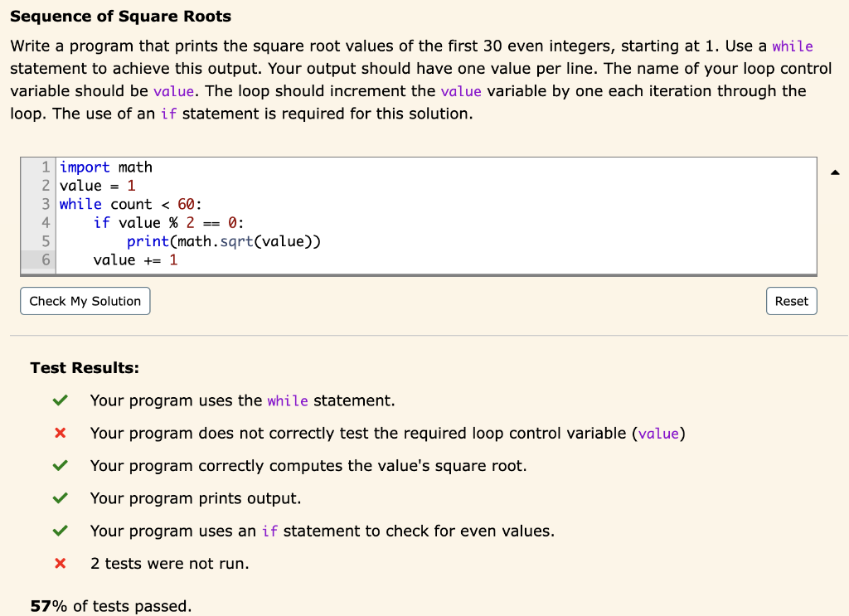Collapse the code editor with the up arrow
849x616 pixels.
click(x=836, y=172)
